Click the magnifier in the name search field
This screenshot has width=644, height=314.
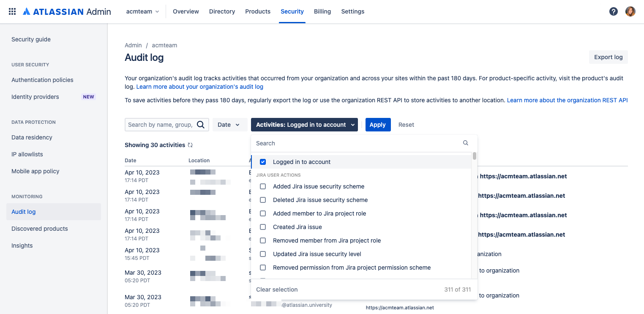pos(200,125)
